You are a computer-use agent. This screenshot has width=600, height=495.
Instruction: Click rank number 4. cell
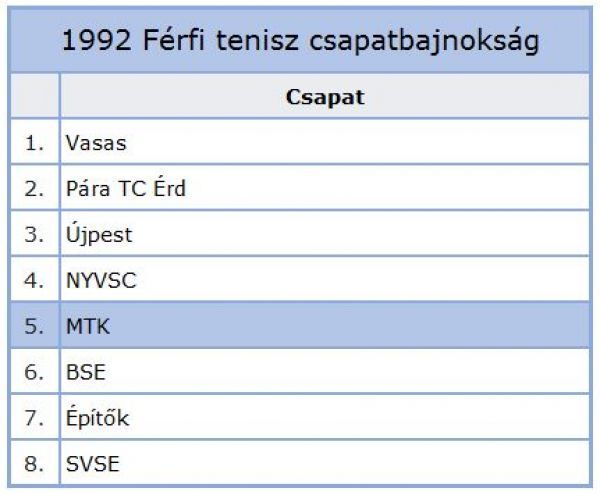35,280
